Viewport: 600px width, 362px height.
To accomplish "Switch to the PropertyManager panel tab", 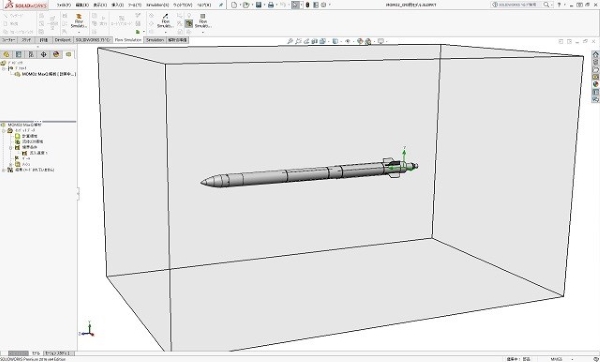I will (x=18, y=54).
